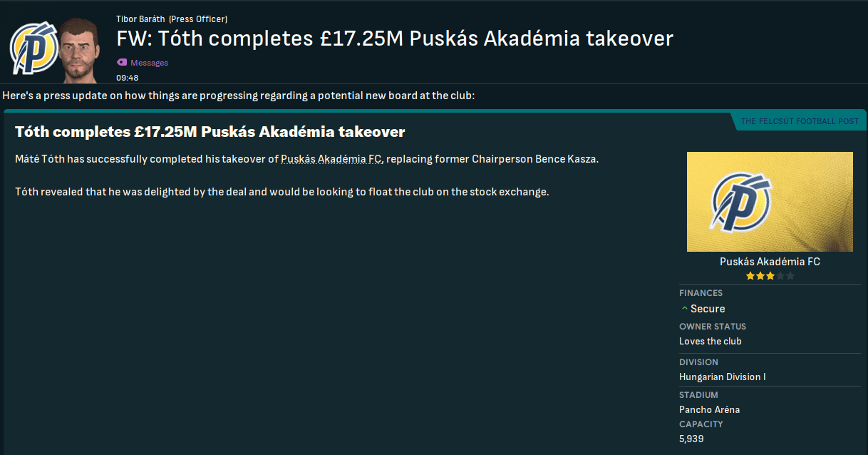Click the bold article headline about Tóth's takeover
The height and width of the screenshot is (455, 868).
click(x=210, y=132)
